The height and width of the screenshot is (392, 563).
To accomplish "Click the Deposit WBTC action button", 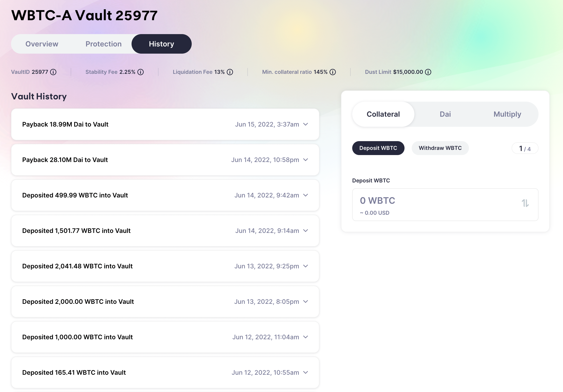I will (x=378, y=148).
